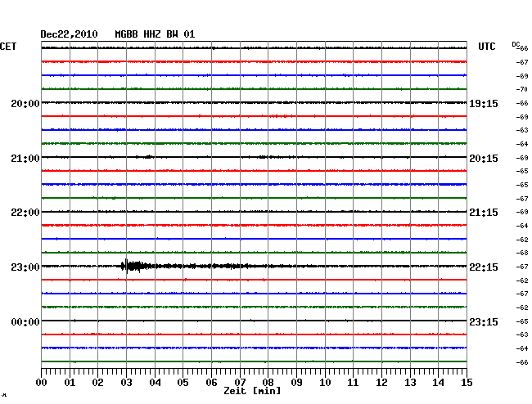Click minute tick label 01 on axis
Viewport: 532px width, 404px height.
(x=70, y=382)
